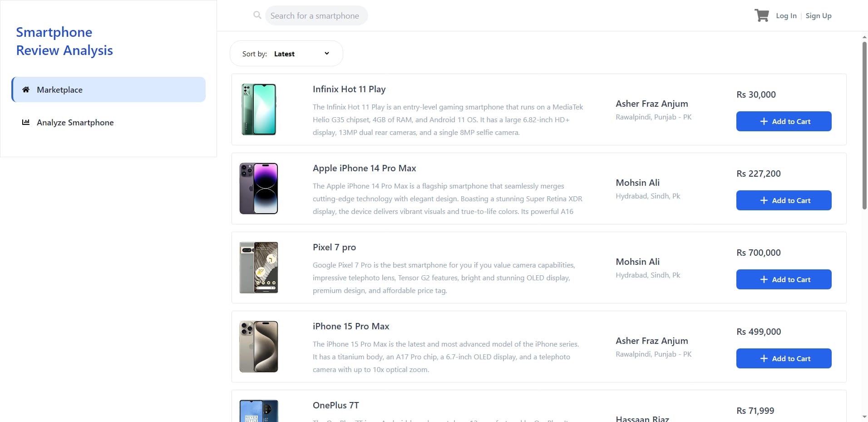Click the page vertical scrollbar thumb
868x422 pixels.
[864, 126]
